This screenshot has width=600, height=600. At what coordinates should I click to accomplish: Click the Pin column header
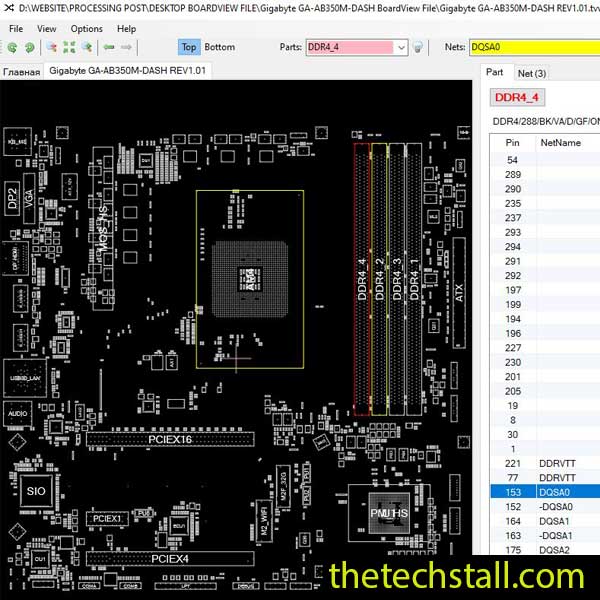(512, 143)
